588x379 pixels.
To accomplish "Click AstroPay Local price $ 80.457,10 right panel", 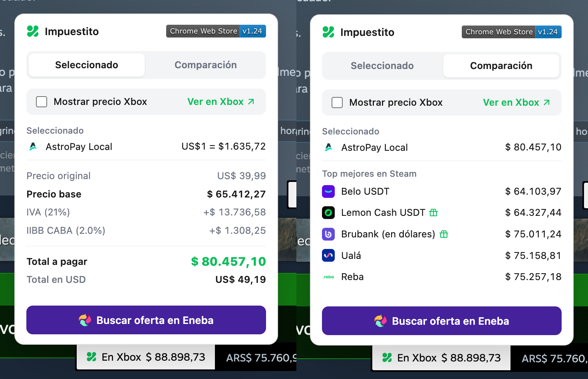I will point(533,147).
